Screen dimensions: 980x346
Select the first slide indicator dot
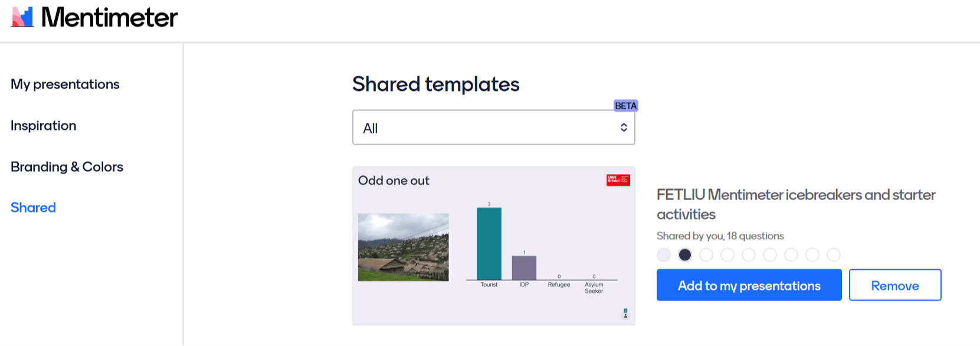click(x=664, y=254)
